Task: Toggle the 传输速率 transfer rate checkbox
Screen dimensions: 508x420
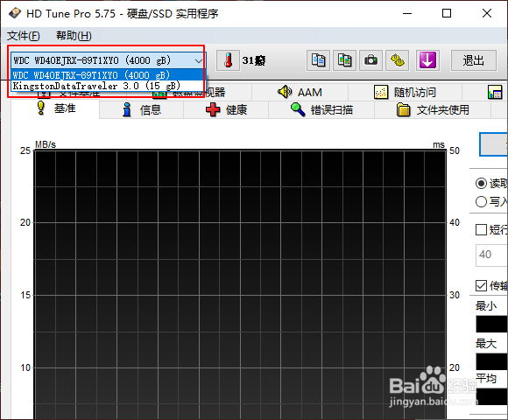Action: tap(481, 286)
